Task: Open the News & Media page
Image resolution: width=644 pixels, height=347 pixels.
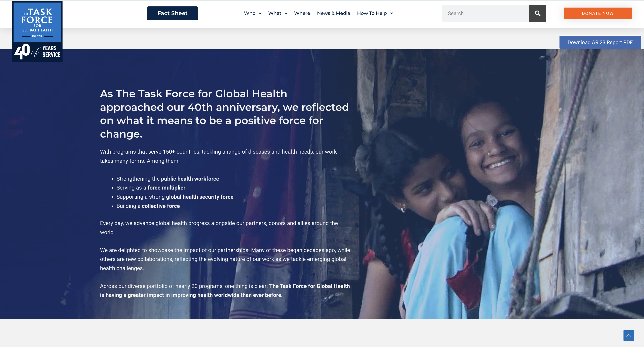Action: (333, 13)
